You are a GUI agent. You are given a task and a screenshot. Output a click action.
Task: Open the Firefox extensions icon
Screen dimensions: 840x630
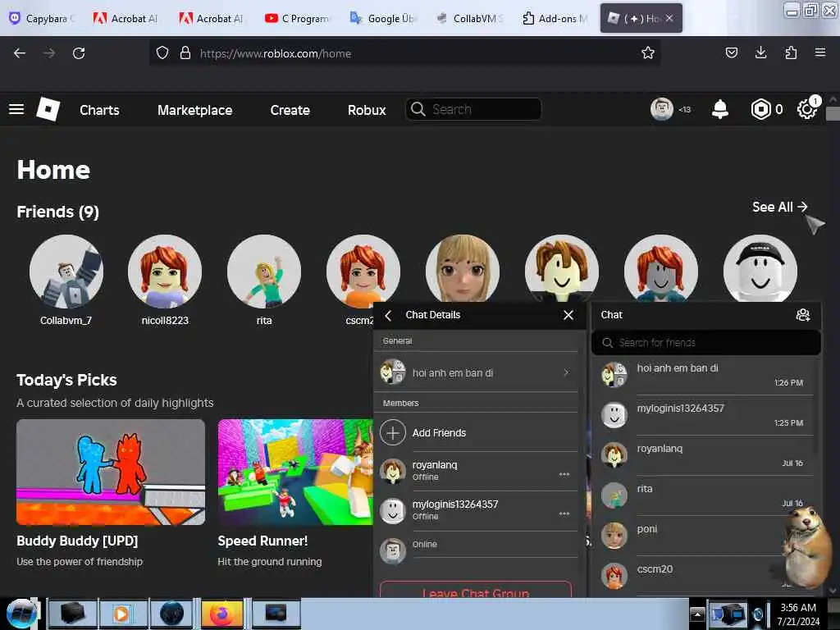click(x=791, y=52)
